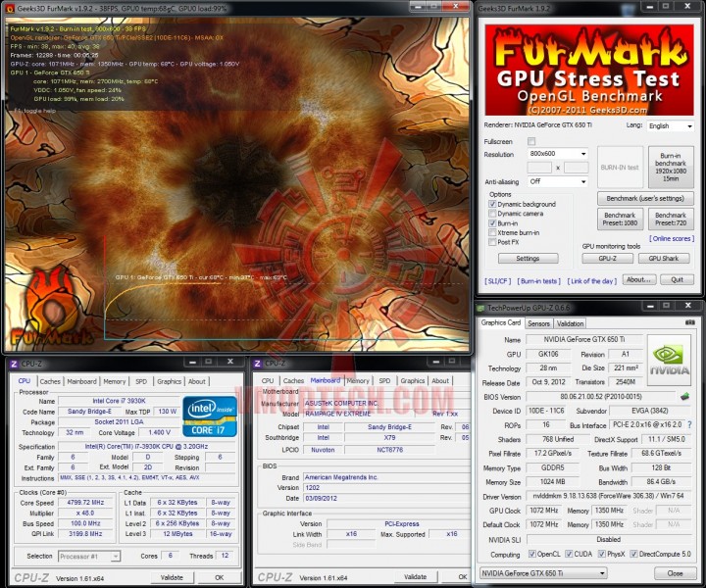Click Validate in the Mainboard CPU-Z window
The width and height of the screenshot is (706, 588).
click(415, 576)
